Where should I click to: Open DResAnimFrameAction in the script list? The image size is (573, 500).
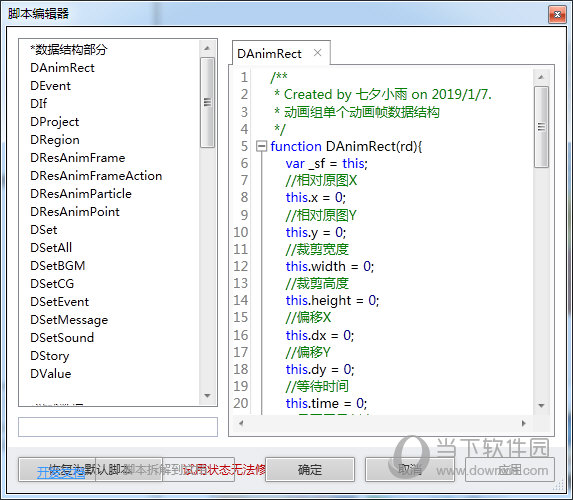96,175
